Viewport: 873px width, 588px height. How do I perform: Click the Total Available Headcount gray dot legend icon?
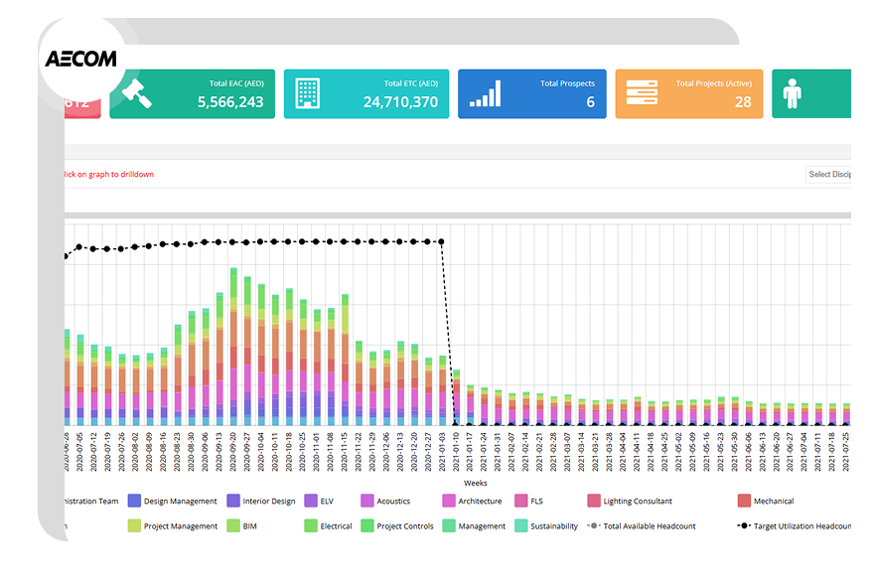coord(592,525)
